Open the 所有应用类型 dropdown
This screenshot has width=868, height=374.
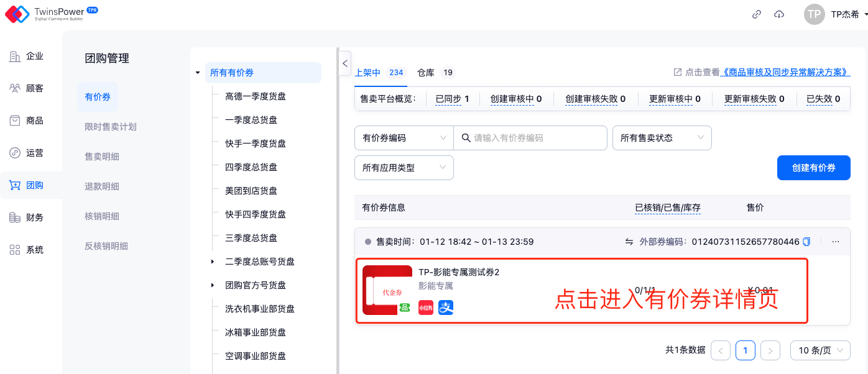click(404, 168)
